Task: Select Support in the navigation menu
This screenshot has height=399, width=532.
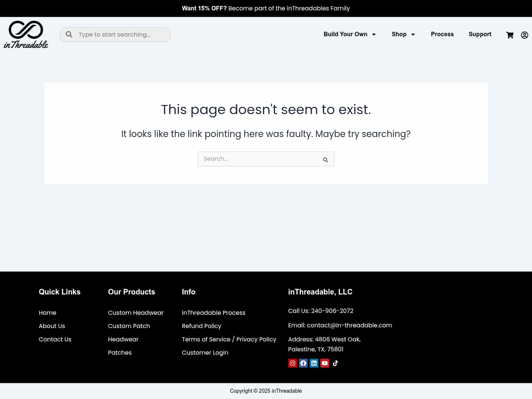Action: click(x=480, y=34)
